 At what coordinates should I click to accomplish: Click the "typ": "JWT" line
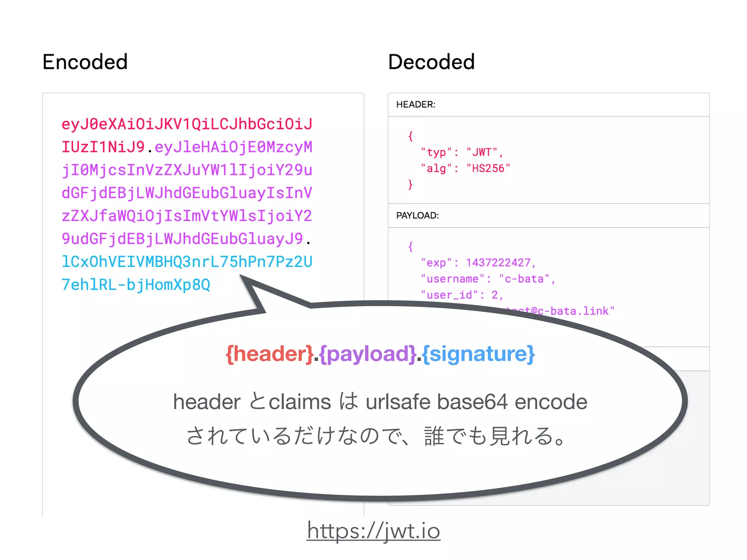tap(462, 152)
